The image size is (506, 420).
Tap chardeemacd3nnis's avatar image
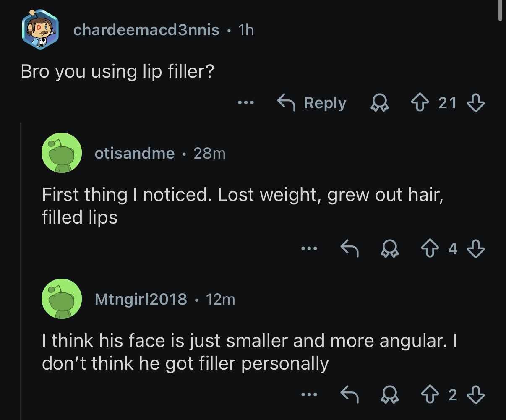[x=40, y=29]
